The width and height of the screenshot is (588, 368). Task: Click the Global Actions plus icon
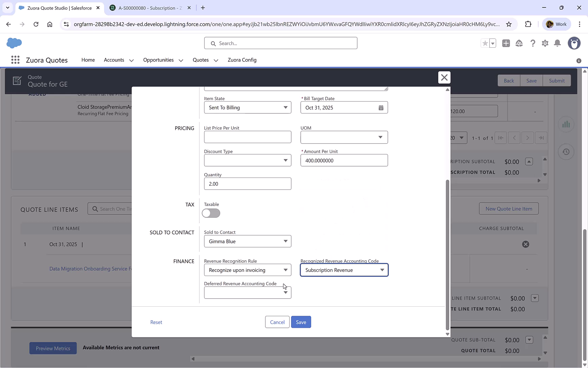click(506, 43)
